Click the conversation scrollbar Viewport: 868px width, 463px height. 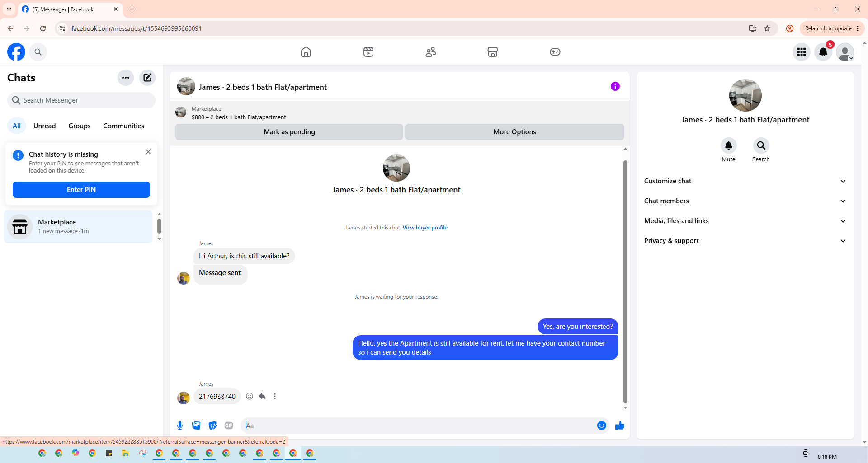pos(625,282)
